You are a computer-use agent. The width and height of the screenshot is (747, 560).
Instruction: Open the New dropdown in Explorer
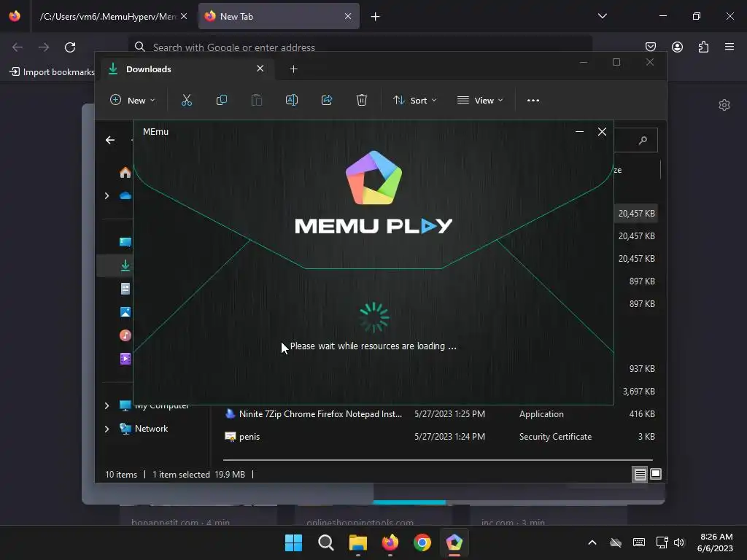[x=133, y=100]
